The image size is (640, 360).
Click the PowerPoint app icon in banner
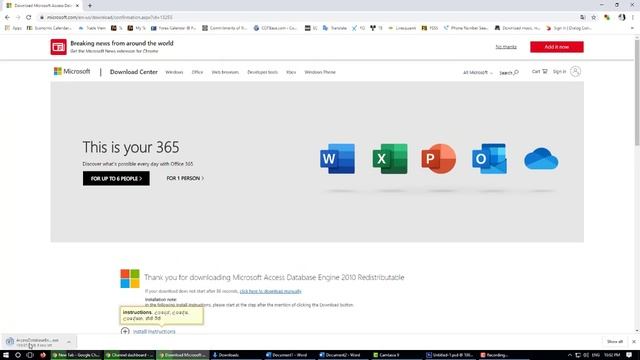439,159
